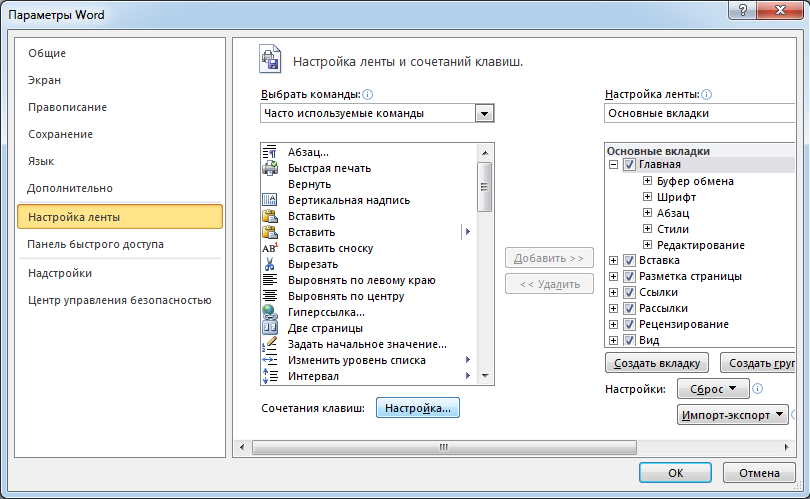Screen dimensions: 810x499
Task: Expand the Разметка страницы node
Action: pyautogui.click(x=613, y=276)
